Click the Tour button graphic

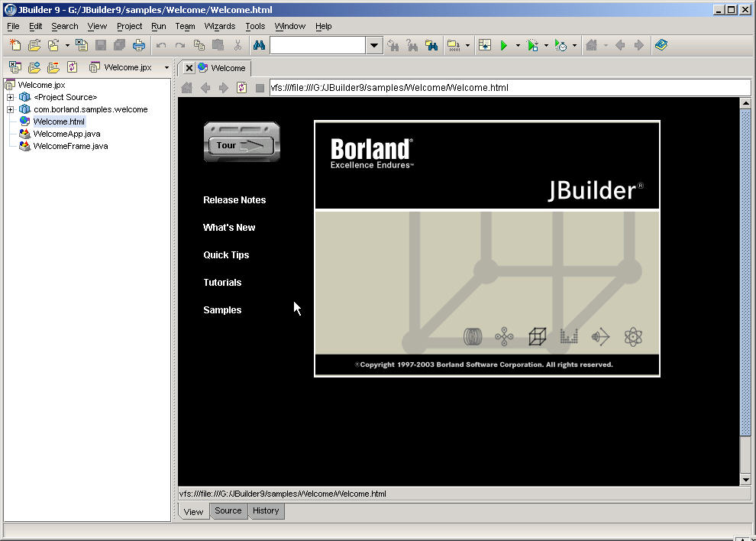point(241,144)
